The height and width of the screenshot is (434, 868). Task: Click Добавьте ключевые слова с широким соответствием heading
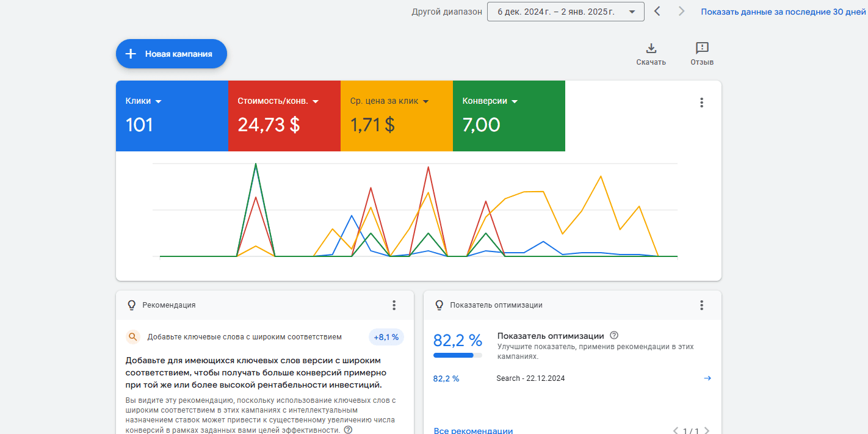point(244,337)
